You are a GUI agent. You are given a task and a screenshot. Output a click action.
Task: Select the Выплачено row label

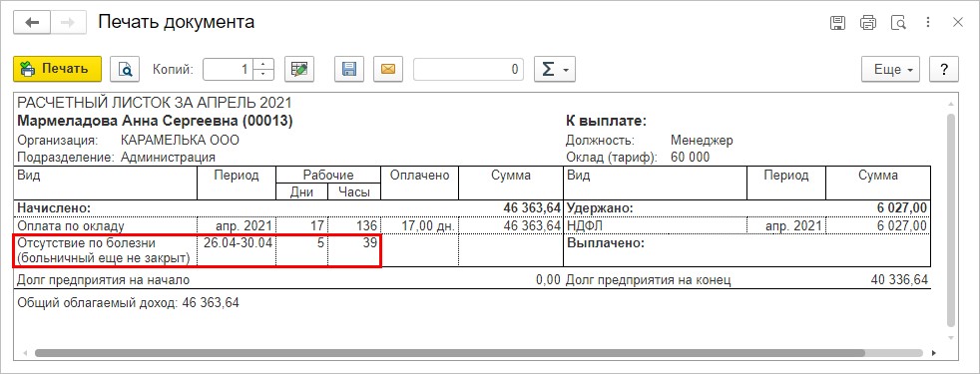(x=605, y=243)
